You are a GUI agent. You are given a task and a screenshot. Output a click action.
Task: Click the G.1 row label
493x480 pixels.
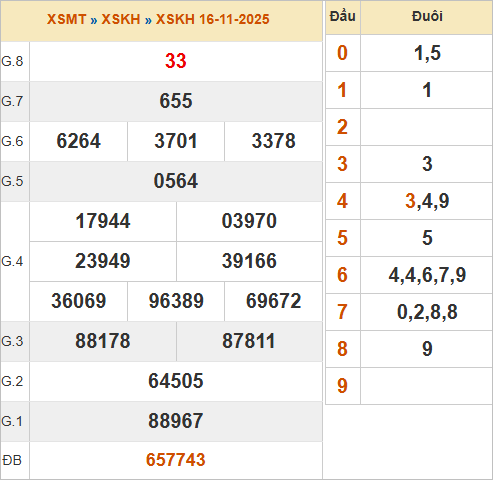tap(12, 421)
